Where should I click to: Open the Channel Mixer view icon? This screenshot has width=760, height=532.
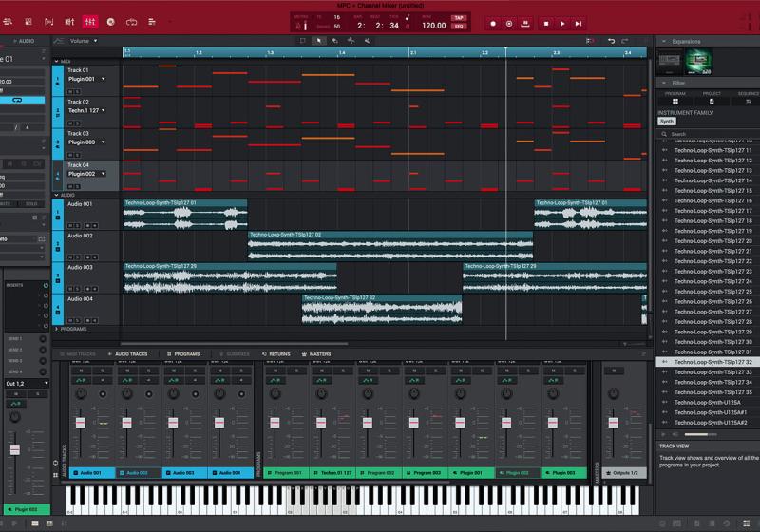pos(90,22)
